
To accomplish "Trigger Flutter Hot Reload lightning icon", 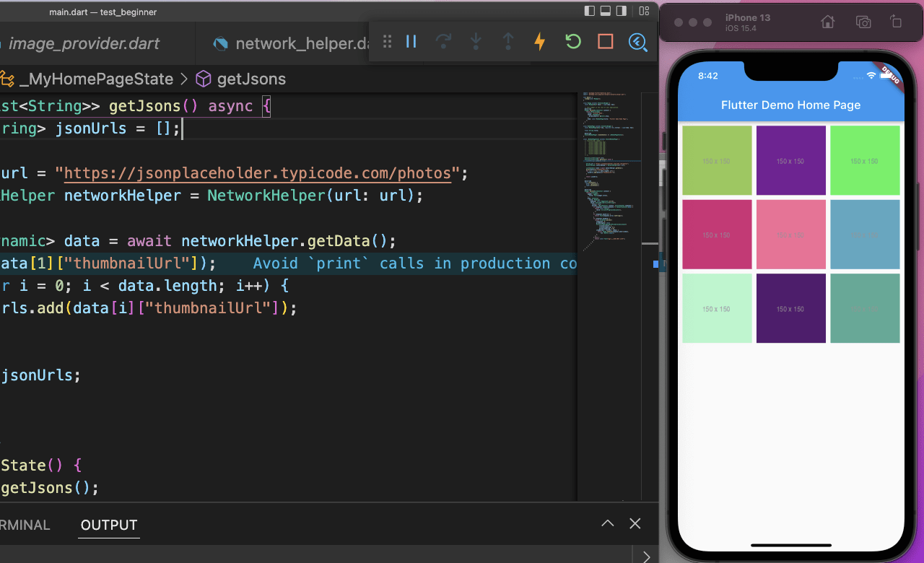I will tap(540, 42).
